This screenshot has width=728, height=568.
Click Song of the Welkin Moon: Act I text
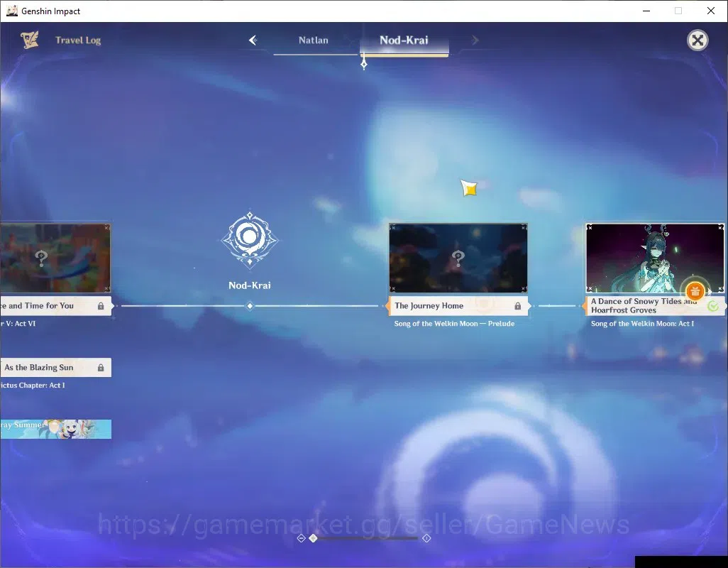click(x=643, y=323)
